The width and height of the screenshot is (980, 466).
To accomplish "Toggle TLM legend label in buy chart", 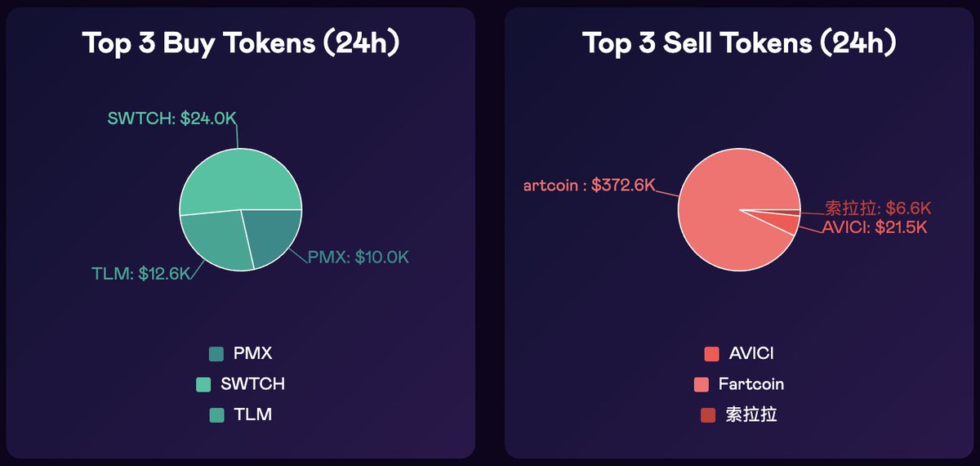I will (x=252, y=414).
